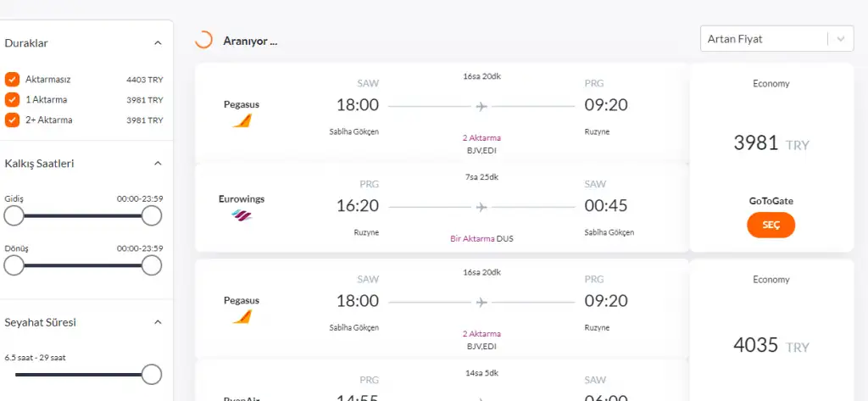Click the Pegasus airline logo in first result
Screen dimensions: 868x401
(x=242, y=120)
